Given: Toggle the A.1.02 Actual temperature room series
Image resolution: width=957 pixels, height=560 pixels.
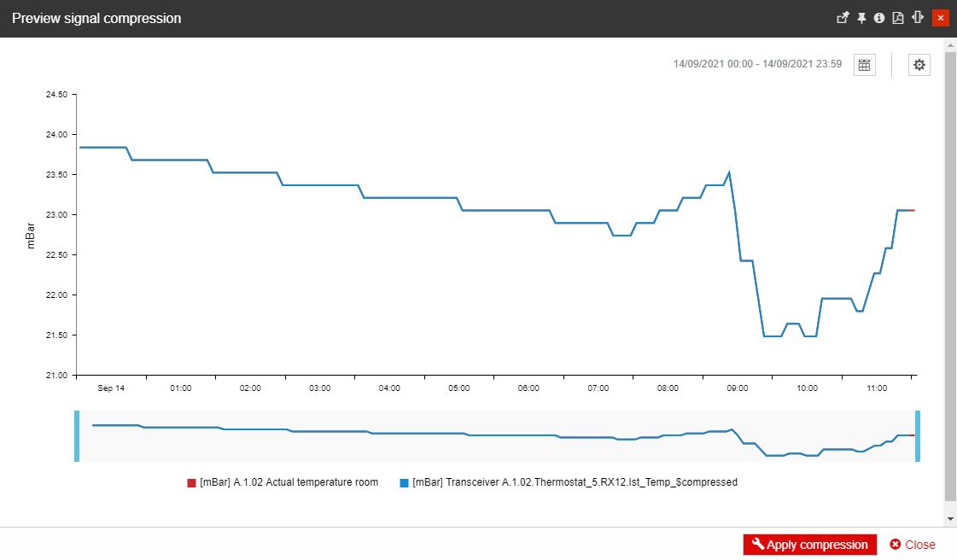Looking at the screenshot, I should (289, 482).
